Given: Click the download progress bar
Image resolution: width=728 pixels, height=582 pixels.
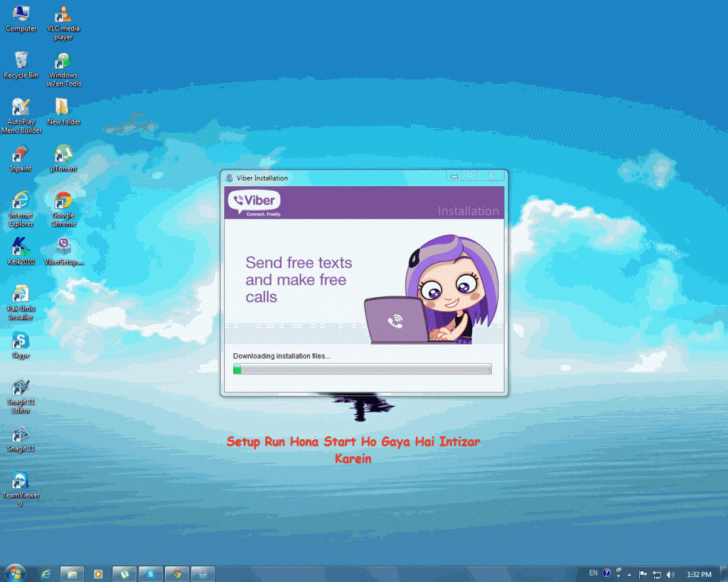Looking at the screenshot, I should 362,370.
